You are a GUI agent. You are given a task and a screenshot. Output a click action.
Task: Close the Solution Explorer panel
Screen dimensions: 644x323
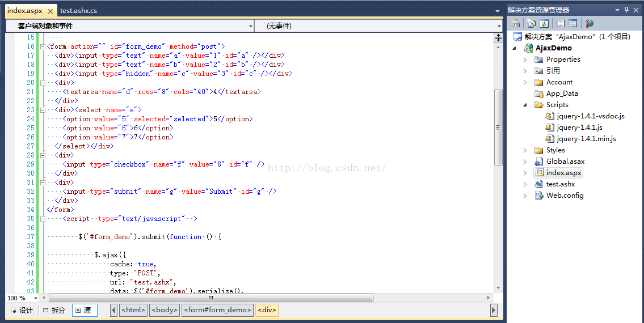coord(637,10)
